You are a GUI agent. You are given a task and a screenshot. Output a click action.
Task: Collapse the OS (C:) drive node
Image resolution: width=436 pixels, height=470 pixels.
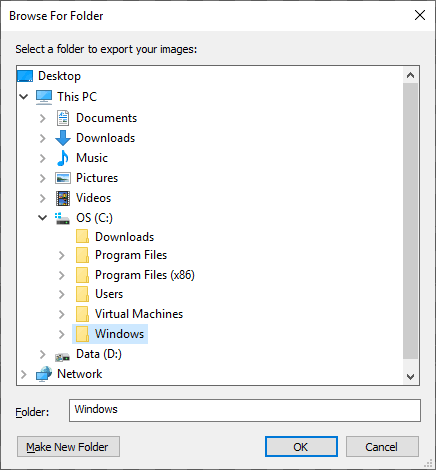[43, 218]
